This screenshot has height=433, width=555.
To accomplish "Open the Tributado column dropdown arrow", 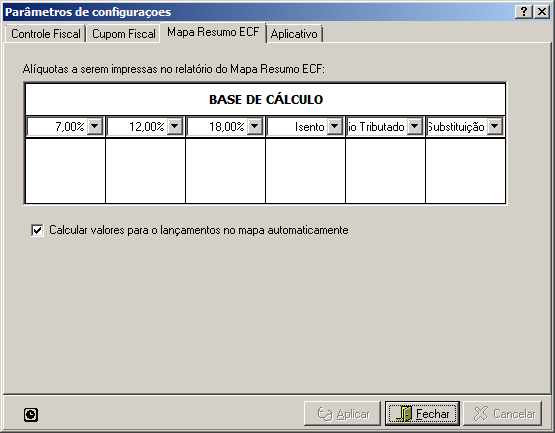I will pos(415,126).
